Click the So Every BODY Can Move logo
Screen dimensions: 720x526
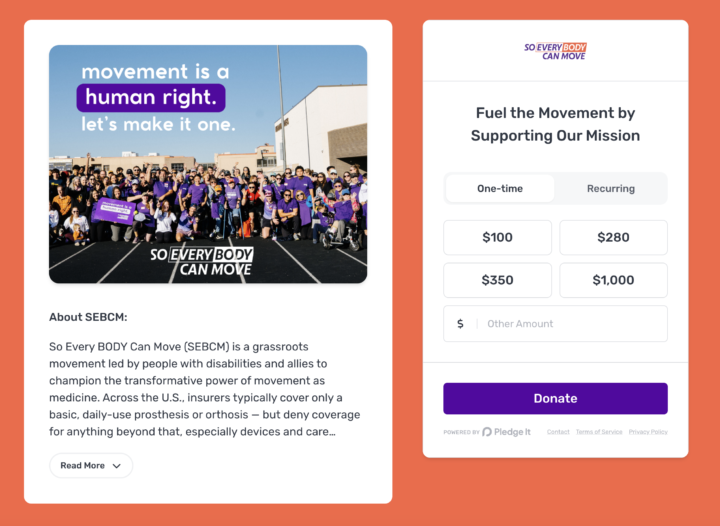(555, 51)
